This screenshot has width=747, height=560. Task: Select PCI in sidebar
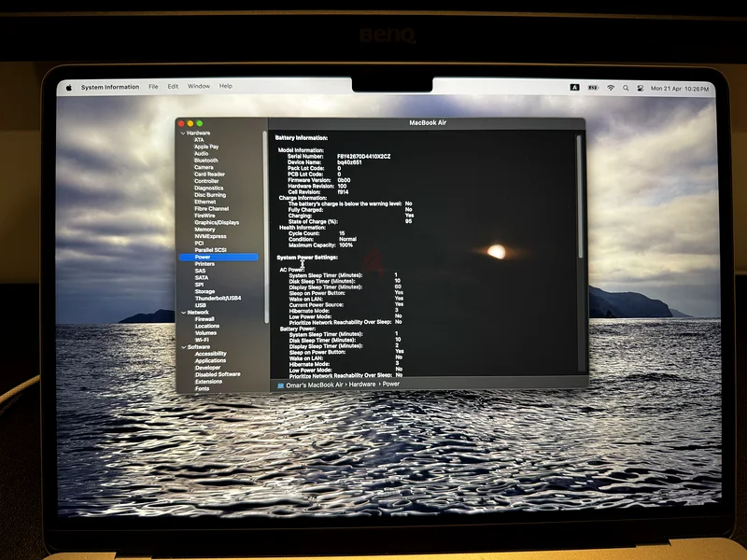point(199,243)
